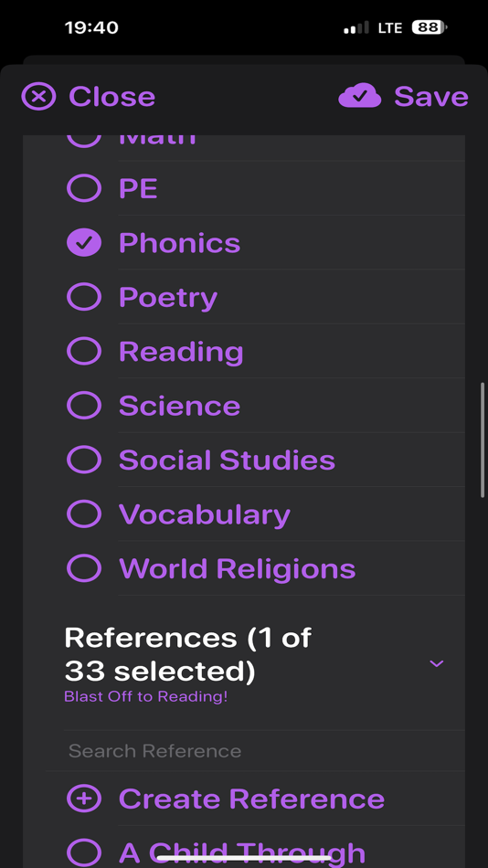Tap Create Reference label

click(x=251, y=799)
